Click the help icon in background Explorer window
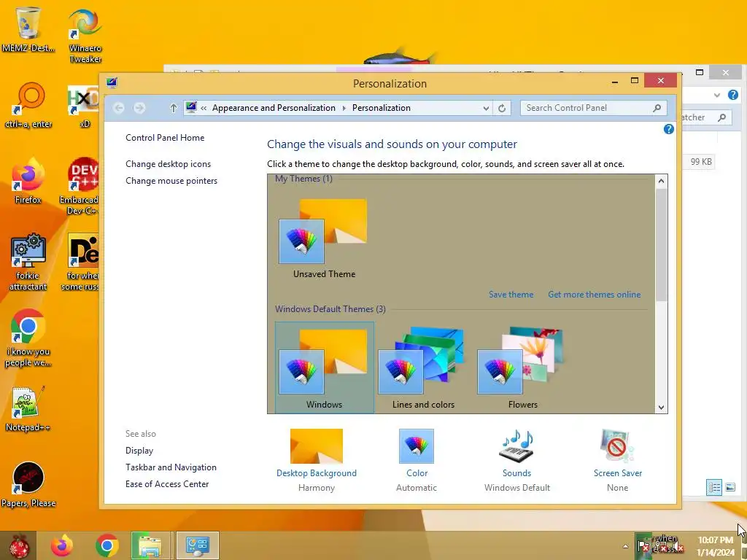 click(732, 95)
